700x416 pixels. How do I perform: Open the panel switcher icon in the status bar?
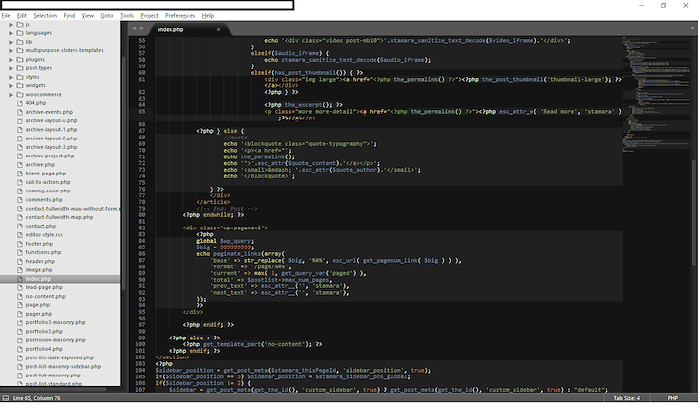pyautogui.click(x=6, y=398)
